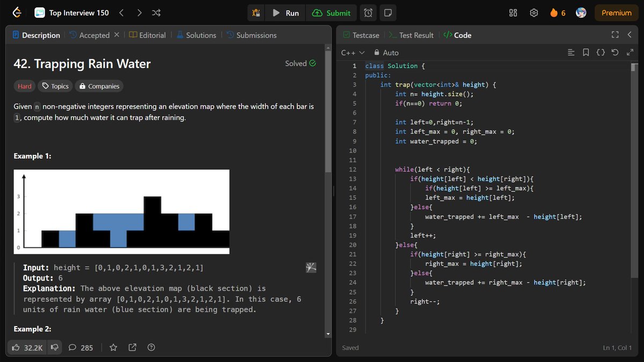The height and width of the screenshot is (362, 644).
Task: Go to the next question arrow
Action: tap(139, 13)
